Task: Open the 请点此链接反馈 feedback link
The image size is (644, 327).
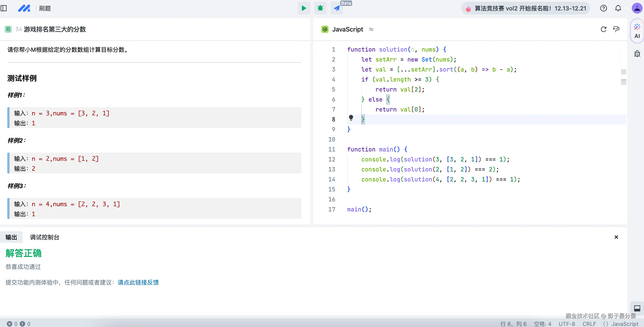Action: (138, 282)
